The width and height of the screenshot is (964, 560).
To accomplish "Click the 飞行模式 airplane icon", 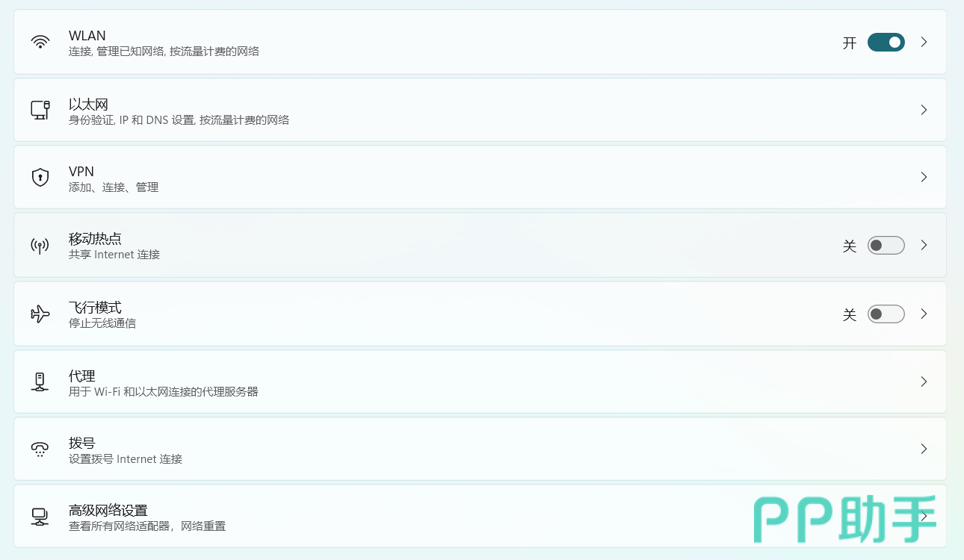I will click(x=40, y=314).
